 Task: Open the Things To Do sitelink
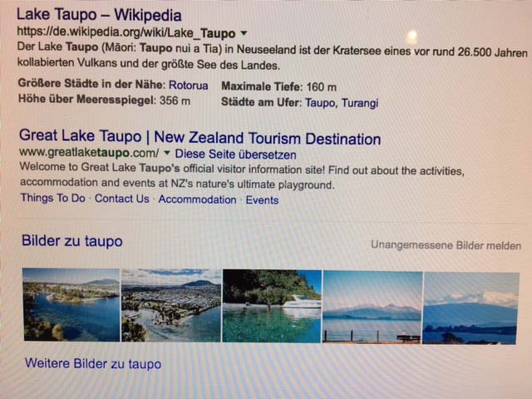53,198
